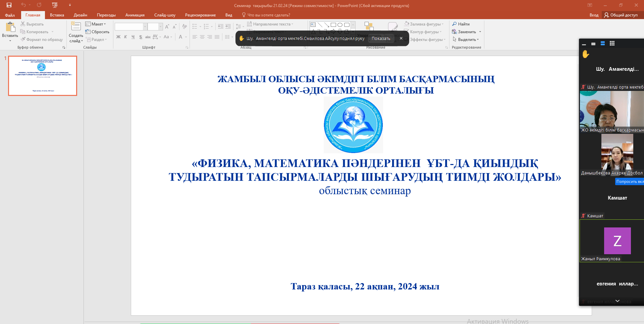Click the Paste clipboard icon

click(10, 27)
